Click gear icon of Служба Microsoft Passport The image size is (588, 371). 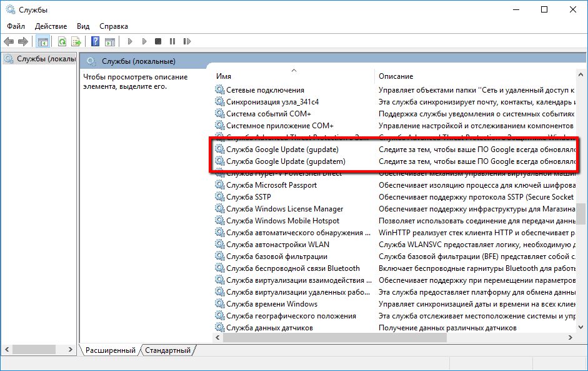point(219,185)
